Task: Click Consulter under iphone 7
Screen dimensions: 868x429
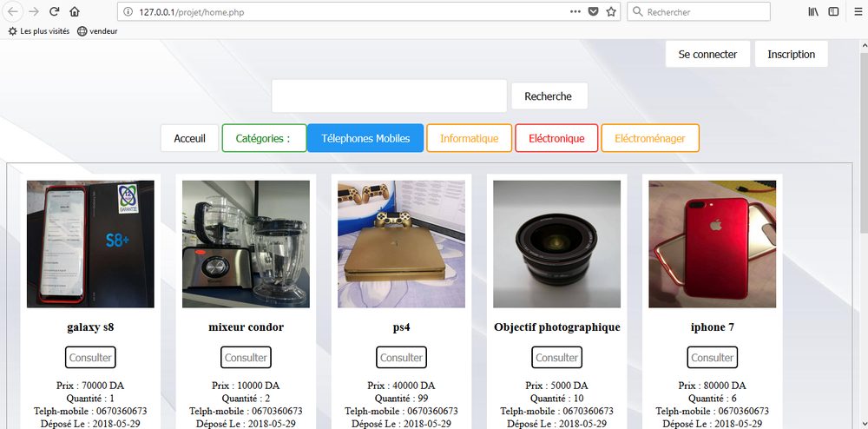Action: pos(713,358)
